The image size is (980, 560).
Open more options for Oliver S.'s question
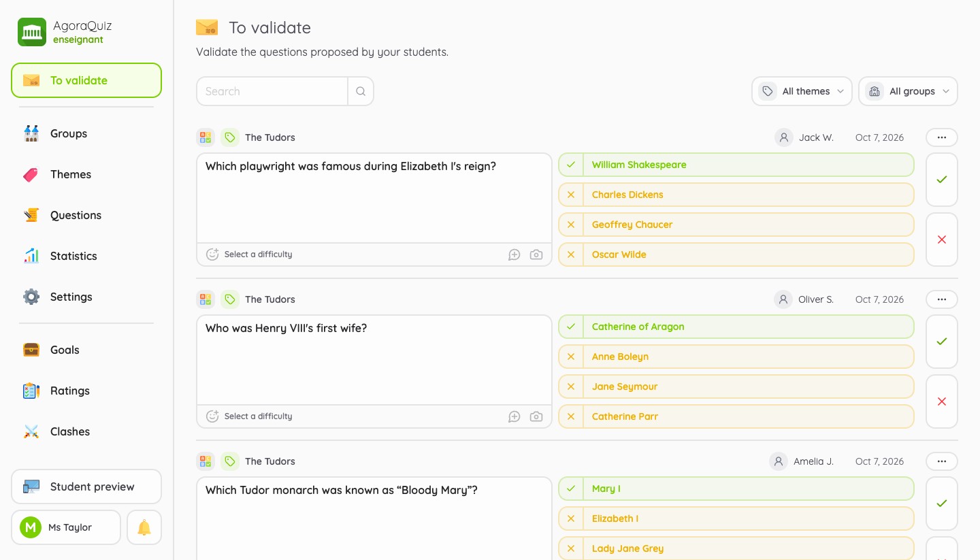(942, 299)
